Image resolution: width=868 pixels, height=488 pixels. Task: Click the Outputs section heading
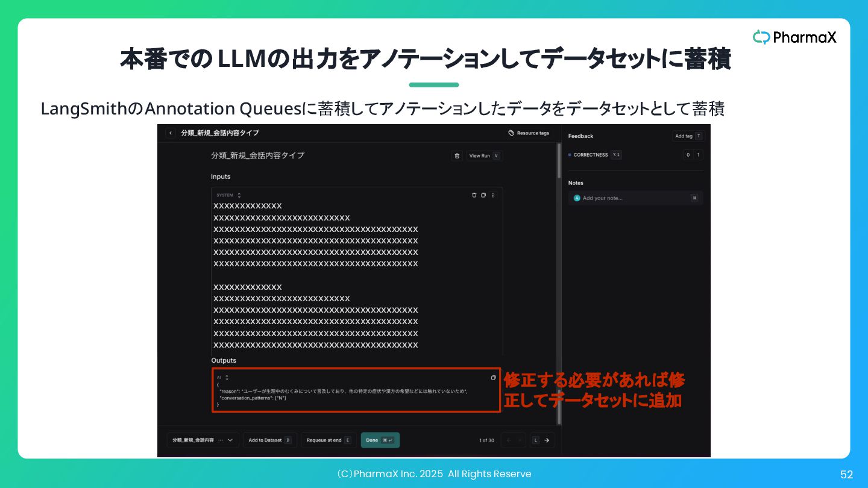[x=224, y=360]
